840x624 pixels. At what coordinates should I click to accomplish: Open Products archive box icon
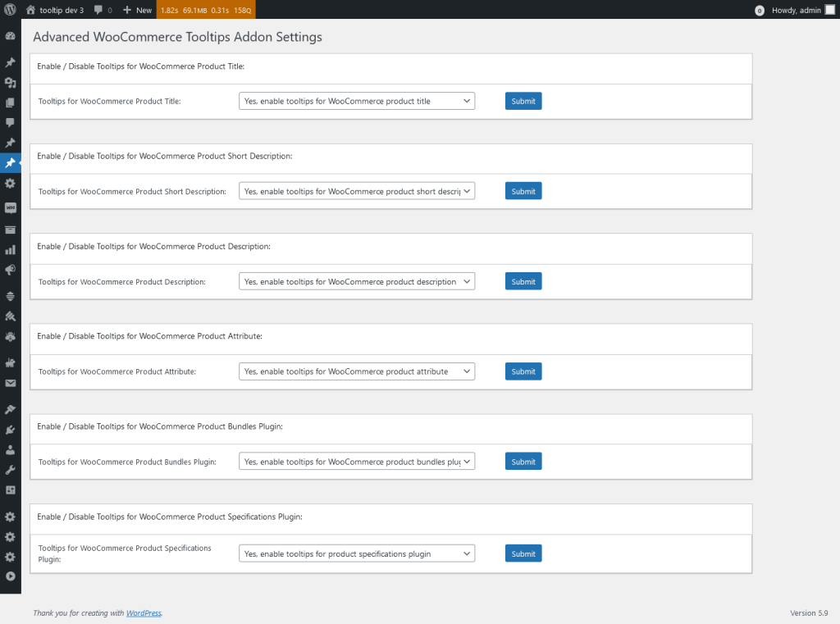[10, 230]
